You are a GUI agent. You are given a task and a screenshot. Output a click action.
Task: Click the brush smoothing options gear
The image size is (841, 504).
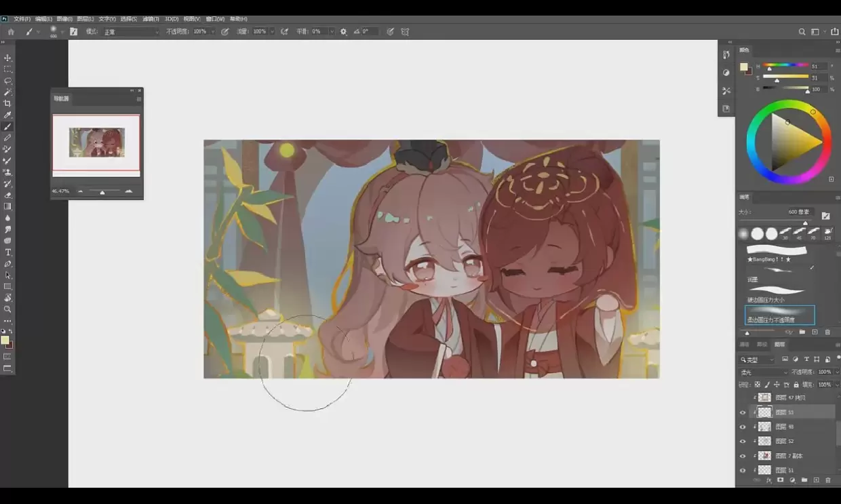click(343, 32)
